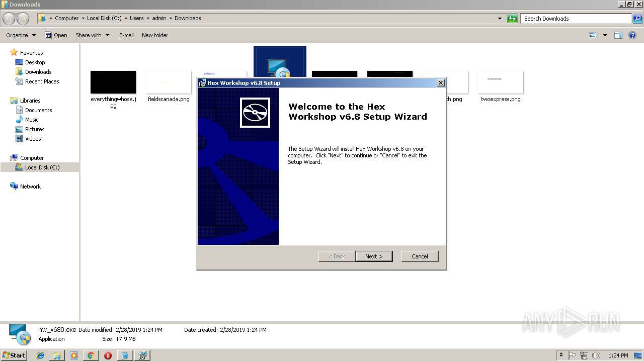Click E-mail in Explorer toolbar

(126, 35)
